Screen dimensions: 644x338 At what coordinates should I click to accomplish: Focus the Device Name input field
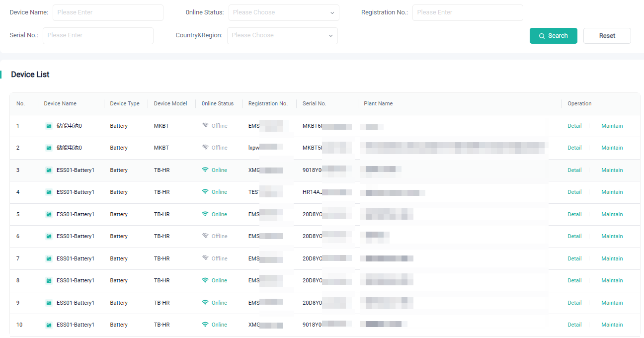pos(108,12)
